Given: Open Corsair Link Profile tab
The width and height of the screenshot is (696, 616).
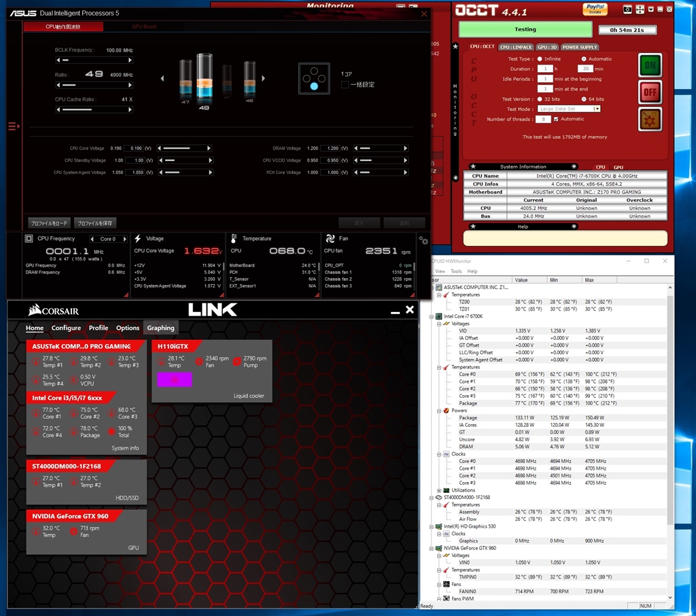Looking at the screenshot, I should point(99,328).
